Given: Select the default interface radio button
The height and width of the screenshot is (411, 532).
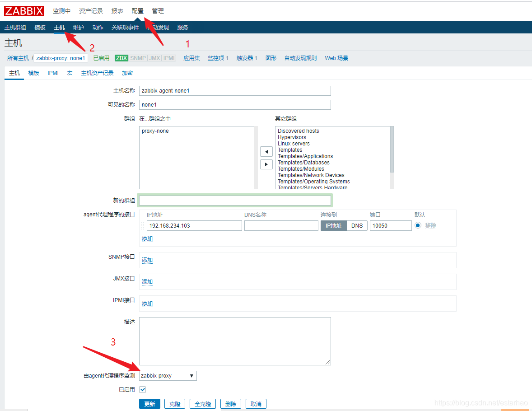Looking at the screenshot, I should point(418,225).
